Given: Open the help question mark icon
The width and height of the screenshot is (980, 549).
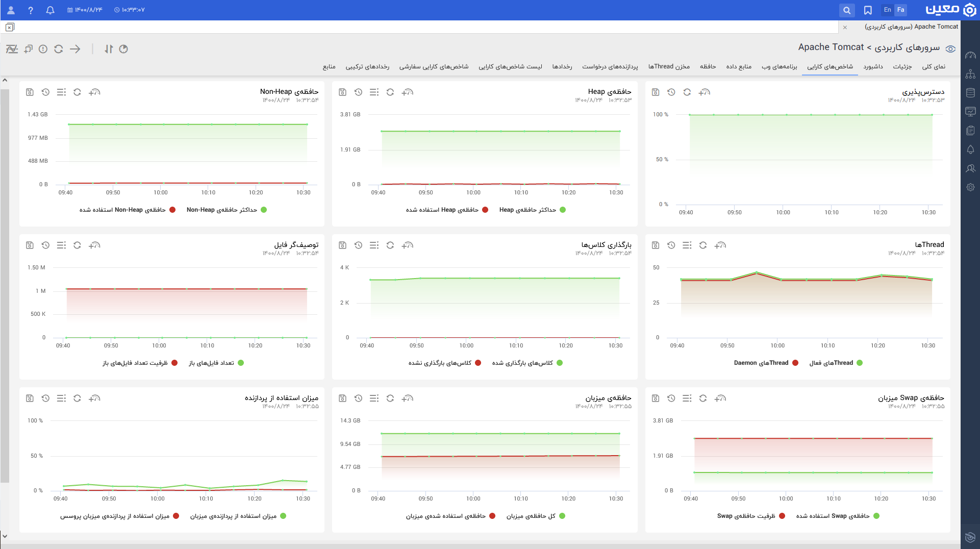Looking at the screenshot, I should 31,10.
